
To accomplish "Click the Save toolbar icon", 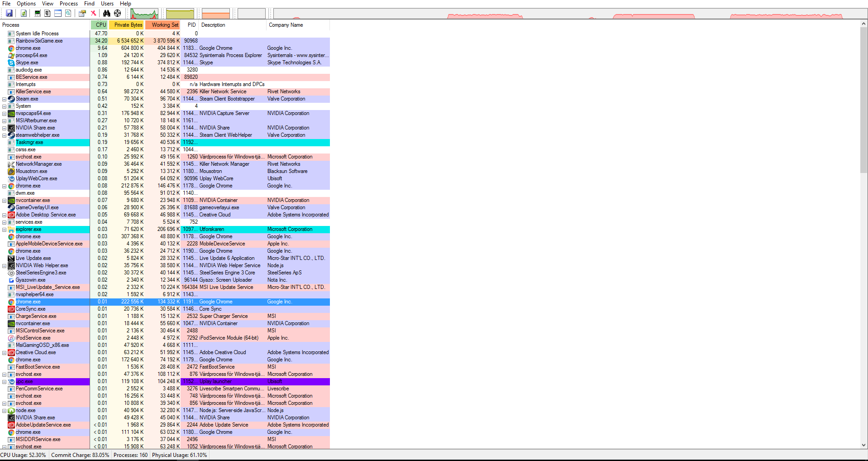I will 9,13.
